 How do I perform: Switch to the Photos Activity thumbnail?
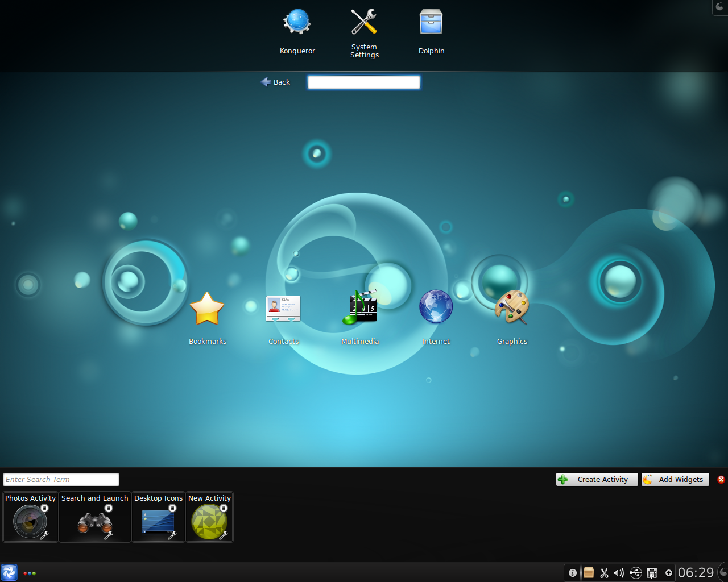click(x=30, y=517)
